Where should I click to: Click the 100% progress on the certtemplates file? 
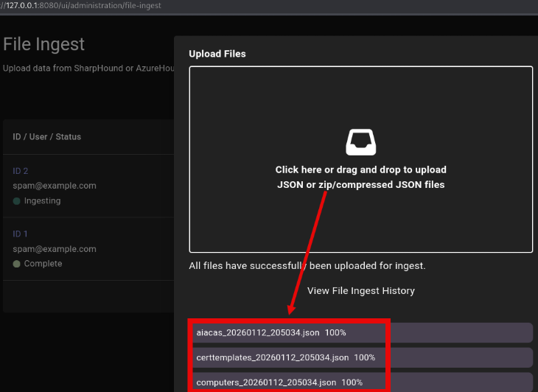click(x=364, y=357)
